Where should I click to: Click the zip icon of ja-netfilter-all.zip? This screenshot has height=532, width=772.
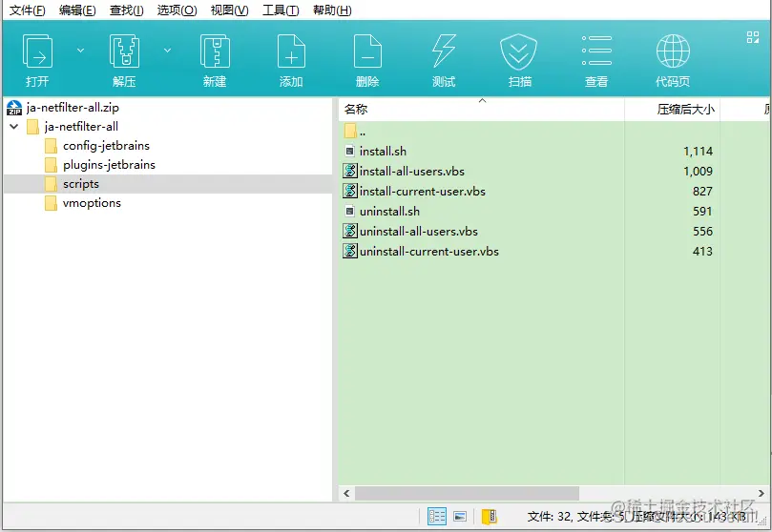[14, 107]
